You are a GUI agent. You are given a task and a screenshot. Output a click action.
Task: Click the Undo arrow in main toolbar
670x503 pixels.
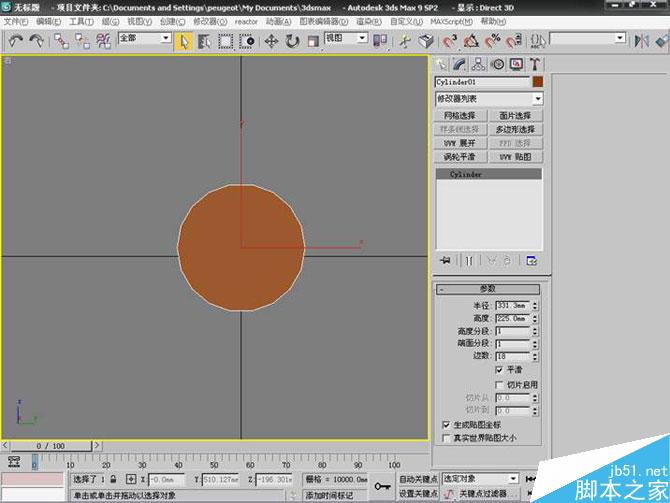click(15, 40)
